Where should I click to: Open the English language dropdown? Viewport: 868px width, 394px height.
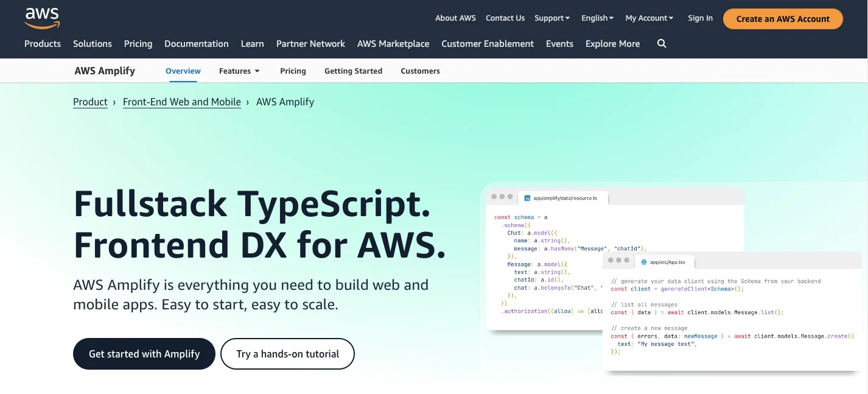[597, 18]
